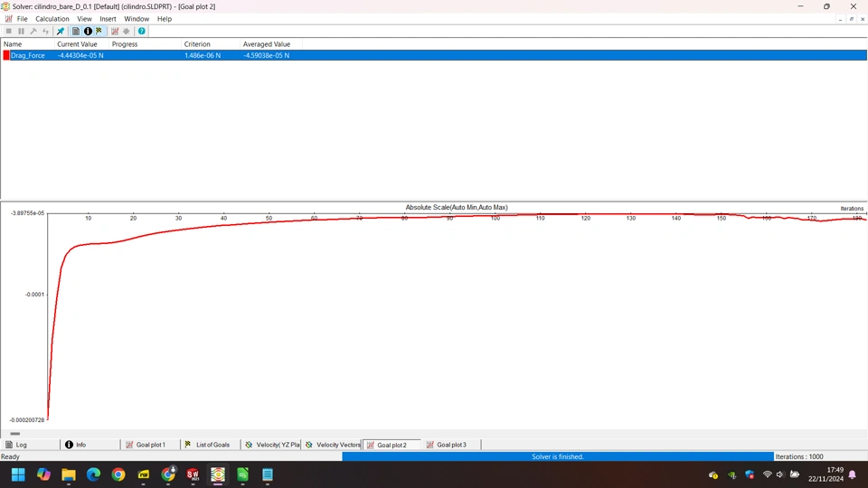Screen dimensions: 868x488
Task: Switch to the Velocity (YZ Pla tab
Action: 271,445
